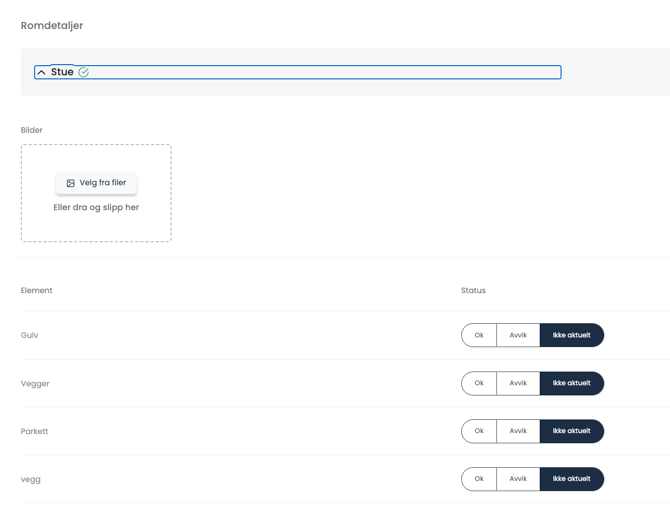The image size is (670, 512).
Task: Click the Eller dra og slipp her text
Action: pyautogui.click(x=96, y=208)
